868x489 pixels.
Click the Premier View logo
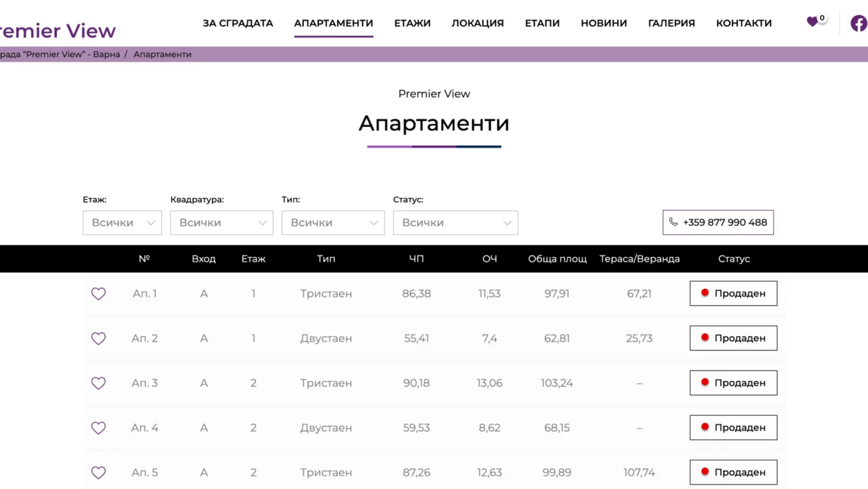point(57,31)
